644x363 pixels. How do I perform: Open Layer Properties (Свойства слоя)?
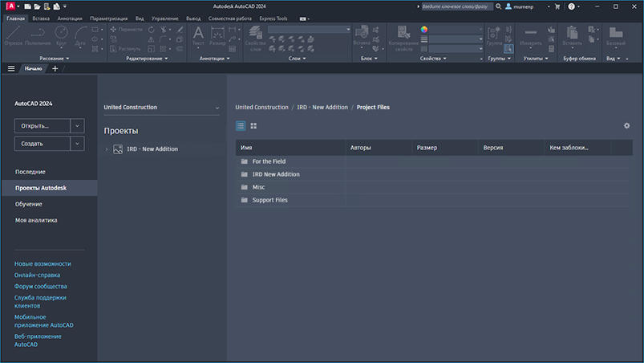[255, 39]
